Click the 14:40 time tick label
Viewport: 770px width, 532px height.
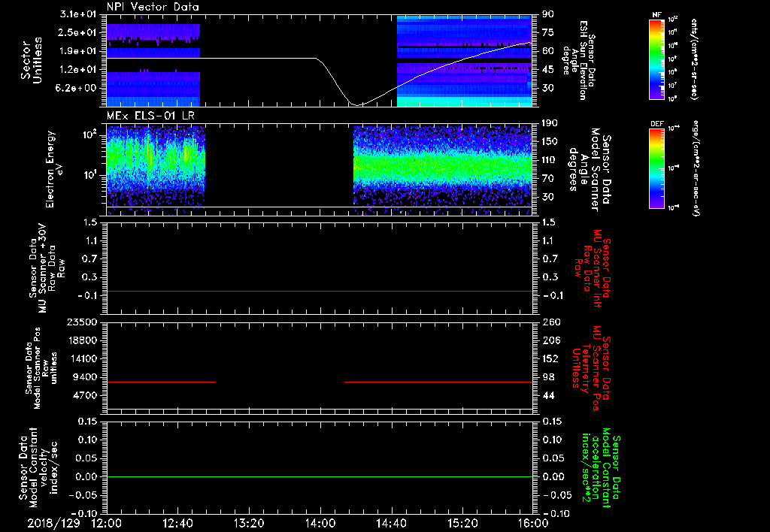(391, 523)
